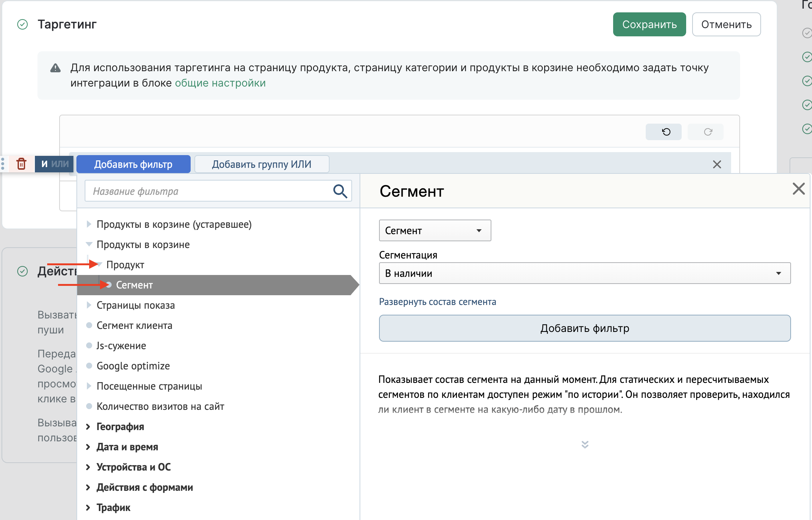Click the Таргетинг section check icon
The image size is (812, 520).
(22, 24)
